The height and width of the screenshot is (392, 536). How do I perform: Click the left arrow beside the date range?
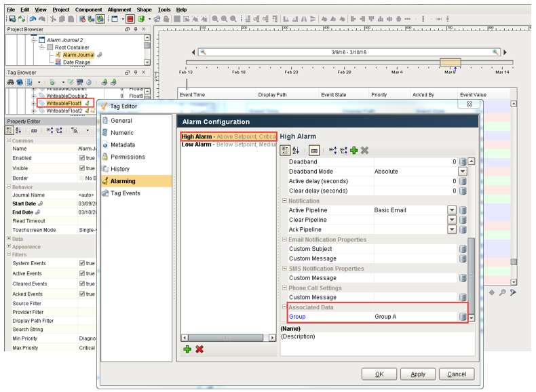tap(193, 52)
